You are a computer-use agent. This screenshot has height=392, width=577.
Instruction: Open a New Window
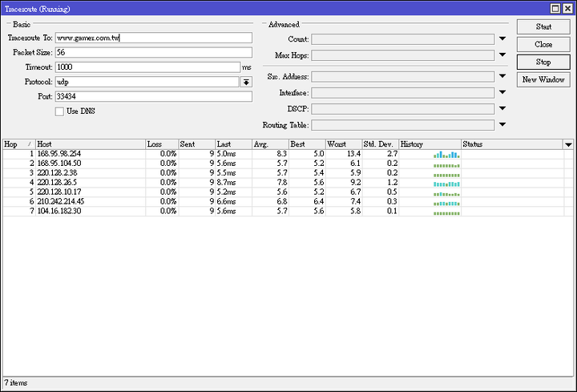point(543,80)
